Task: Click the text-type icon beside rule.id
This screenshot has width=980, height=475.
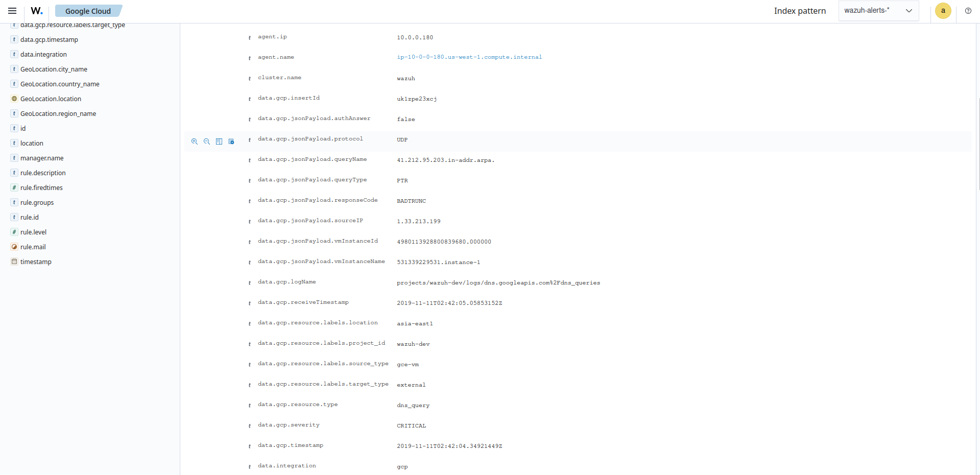Action: click(x=13, y=217)
